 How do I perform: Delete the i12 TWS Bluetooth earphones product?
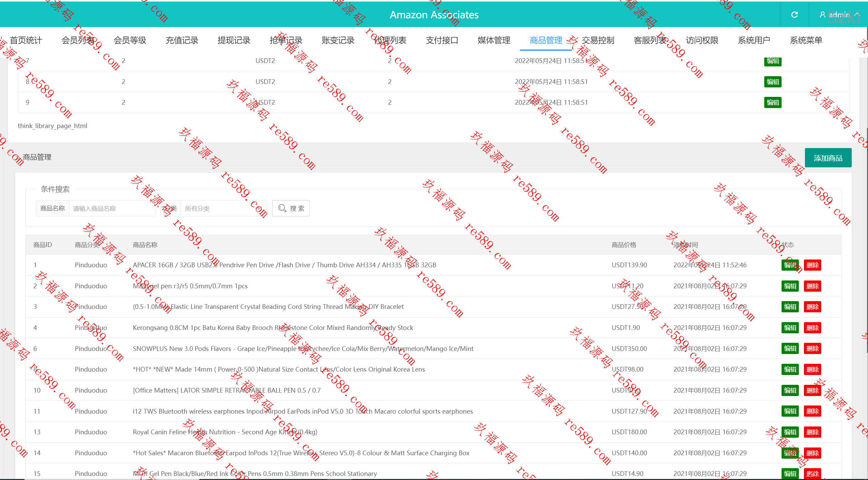tap(812, 411)
